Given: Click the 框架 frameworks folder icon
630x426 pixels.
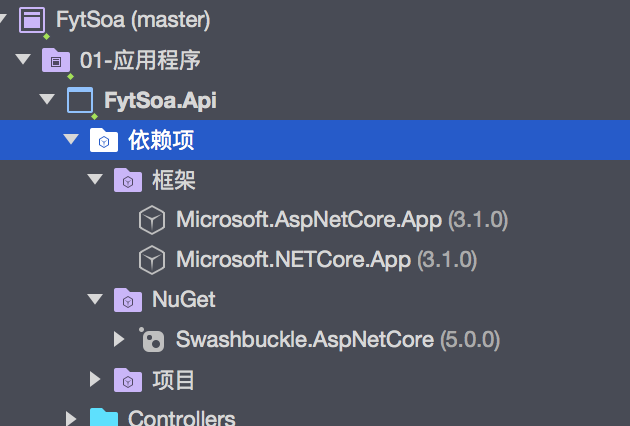Looking at the screenshot, I should (128, 180).
